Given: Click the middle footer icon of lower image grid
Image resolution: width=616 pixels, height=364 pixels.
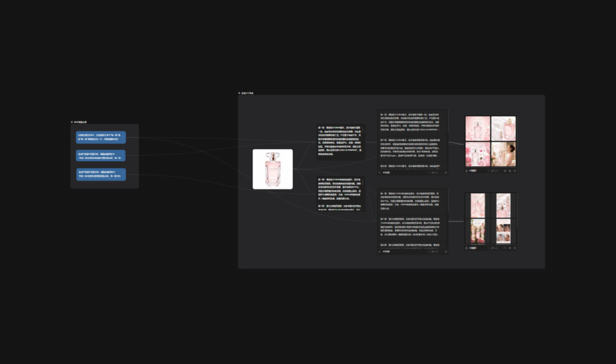Looking at the screenshot, I should tap(510, 248).
